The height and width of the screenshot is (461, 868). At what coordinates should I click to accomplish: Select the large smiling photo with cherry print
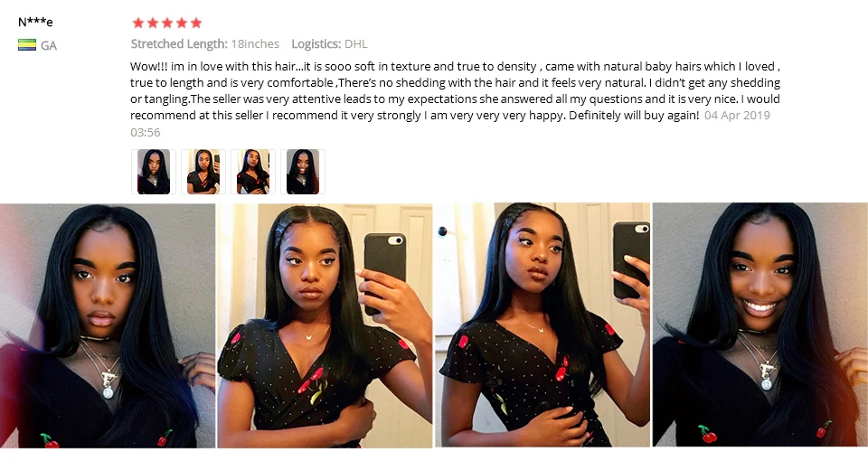[x=760, y=325]
